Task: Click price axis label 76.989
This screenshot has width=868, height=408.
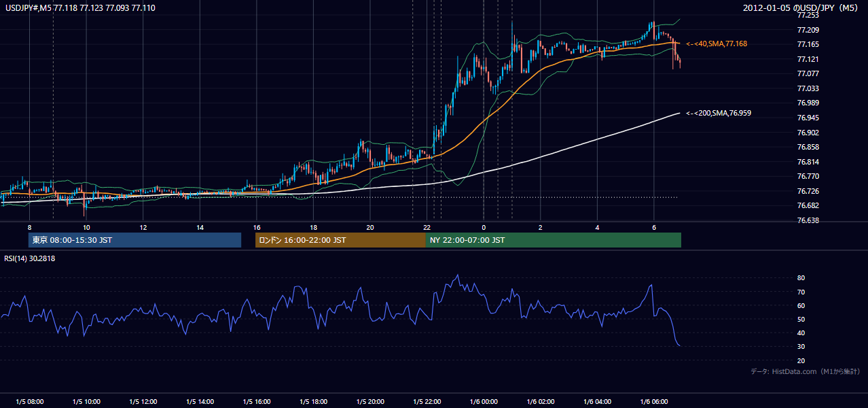Action: click(809, 103)
